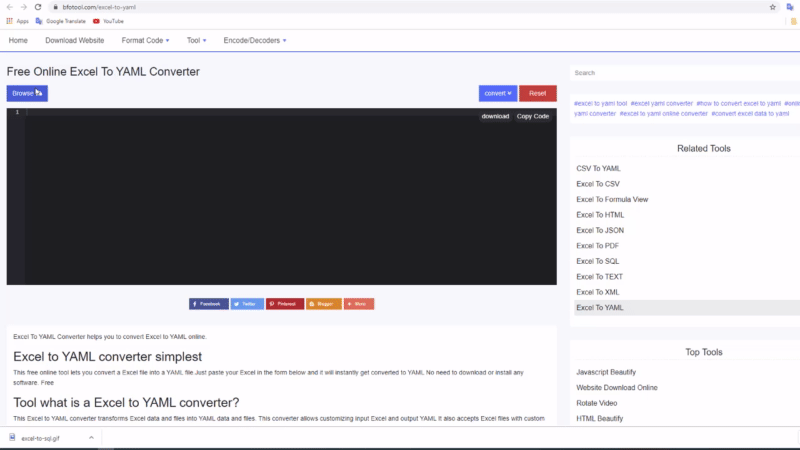The image size is (800, 450).
Task: Go to the Home menu item
Action: [x=18, y=41]
